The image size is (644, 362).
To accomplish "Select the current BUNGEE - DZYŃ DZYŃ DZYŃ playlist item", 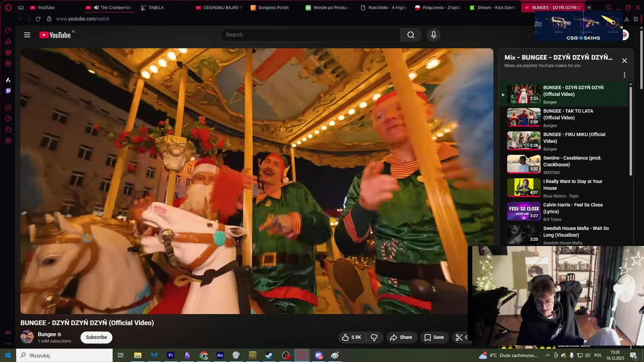I will point(563,95).
